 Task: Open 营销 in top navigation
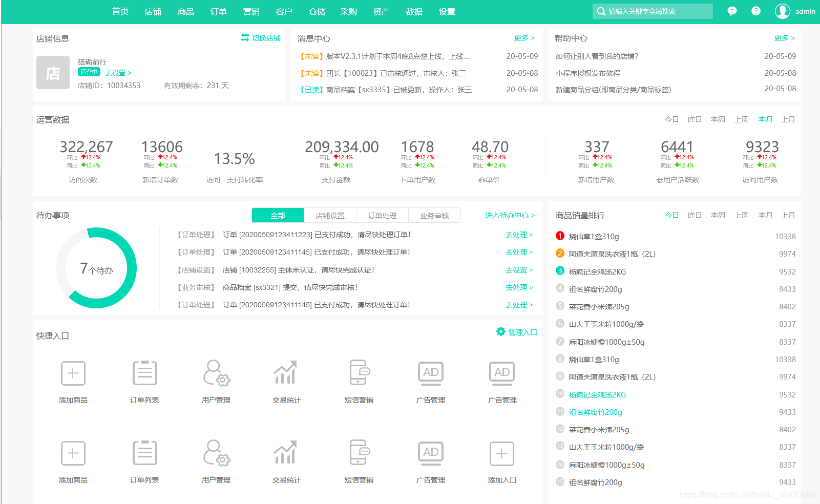251,11
